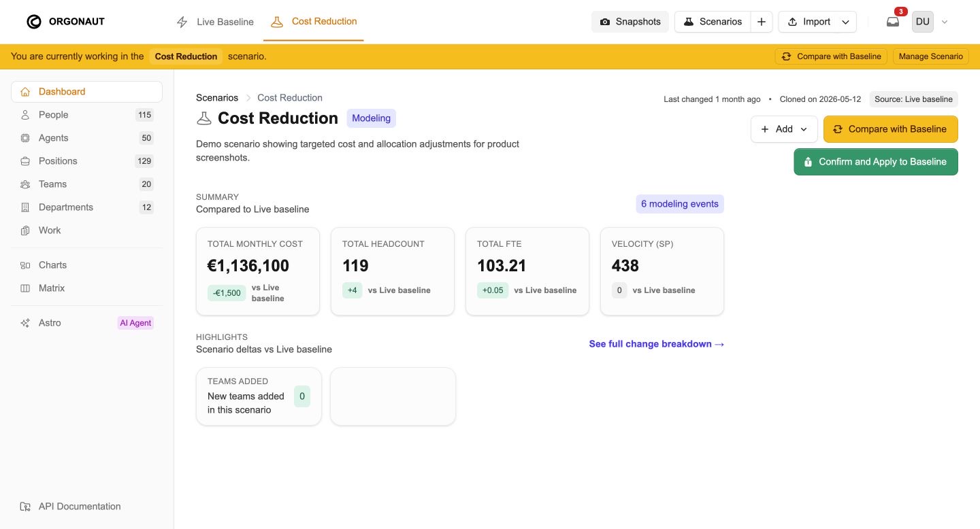The width and height of the screenshot is (980, 529).
Task: Click the 6 modeling events badge
Action: pyautogui.click(x=680, y=204)
